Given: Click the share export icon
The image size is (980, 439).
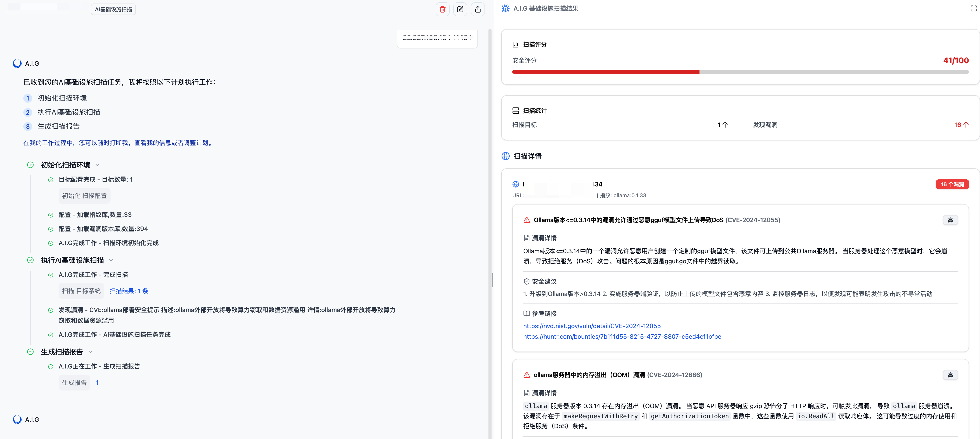Looking at the screenshot, I should [478, 9].
